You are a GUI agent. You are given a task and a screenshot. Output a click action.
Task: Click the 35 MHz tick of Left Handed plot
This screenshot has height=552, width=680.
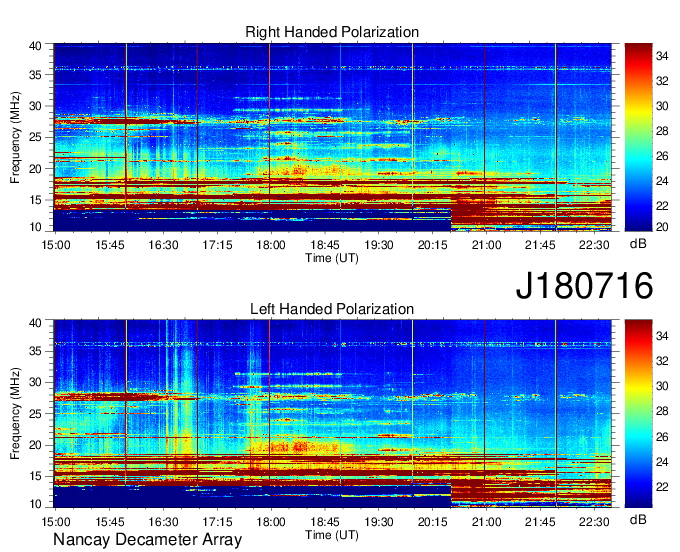click(x=35, y=351)
